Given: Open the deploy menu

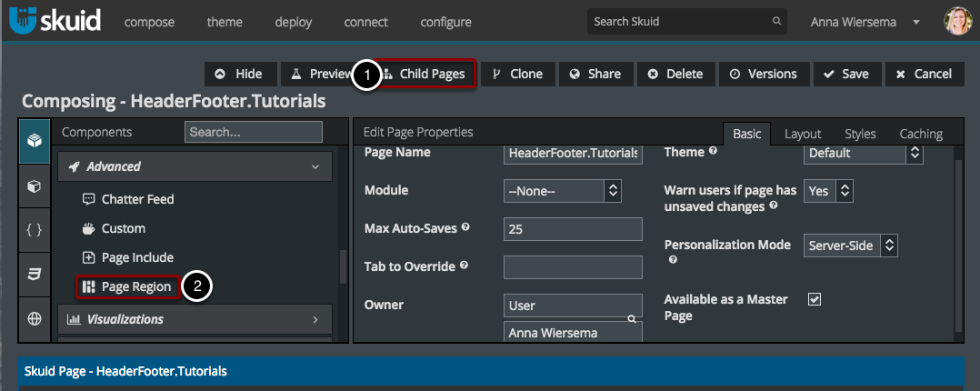Looking at the screenshot, I should [x=293, y=22].
